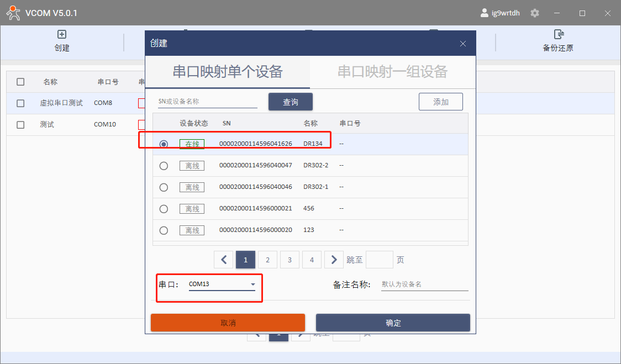Tick checkbox for 测试 COM10 row
Viewport: 621px width, 364px height.
pyautogui.click(x=20, y=125)
